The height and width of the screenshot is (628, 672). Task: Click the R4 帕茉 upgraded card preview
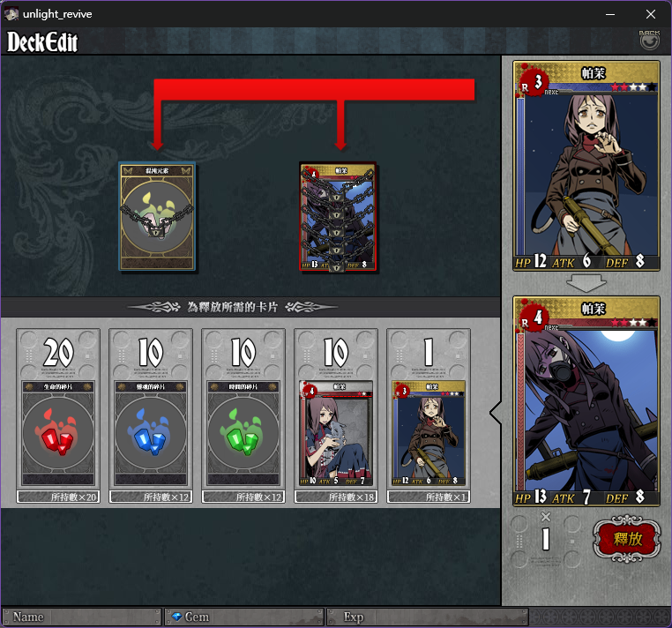coord(586,401)
